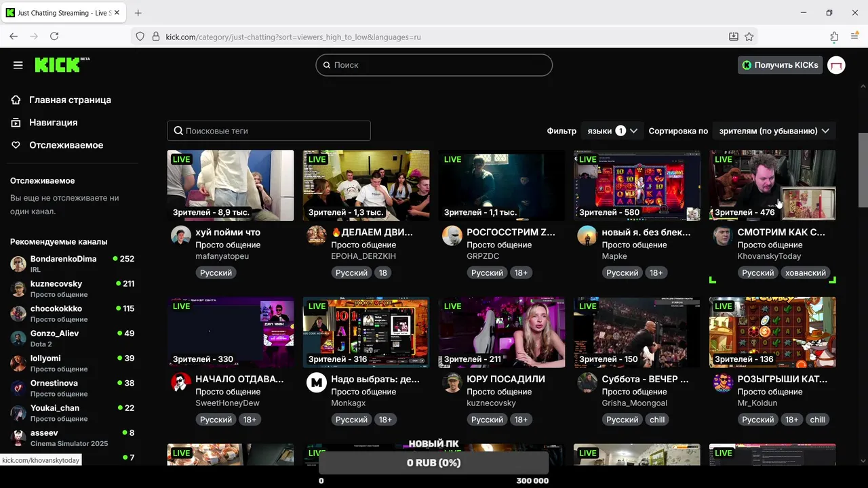The width and height of the screenshot is (868, 488).
Task: Open the hamburger sidebar menu
Action: point(18,65)
